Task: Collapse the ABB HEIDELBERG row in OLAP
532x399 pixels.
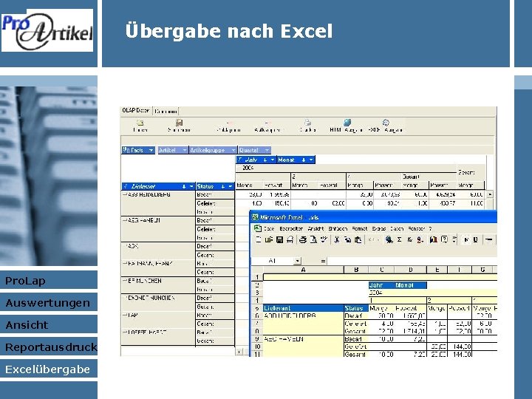Action: [x=125, y=195]
